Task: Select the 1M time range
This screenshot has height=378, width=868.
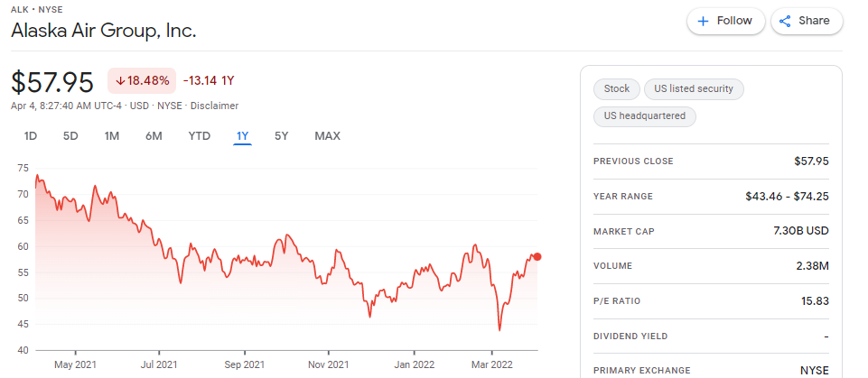Action: click(x=112, y=136)
